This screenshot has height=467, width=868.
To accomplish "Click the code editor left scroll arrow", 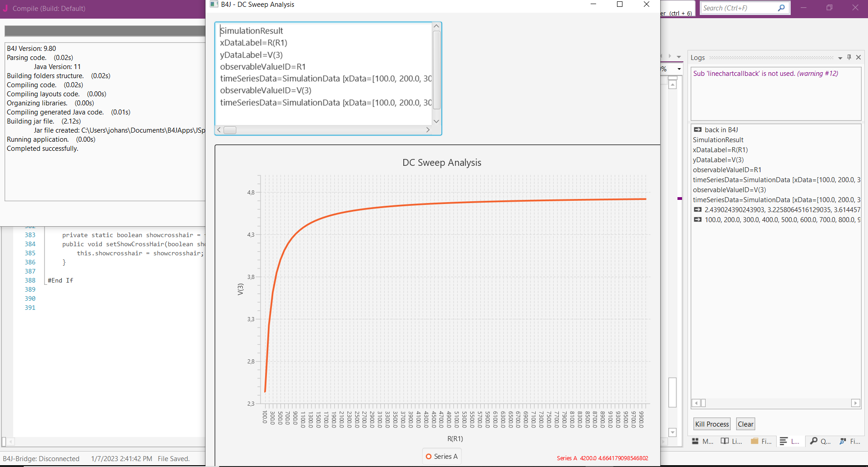I will [x=11, y=441].
